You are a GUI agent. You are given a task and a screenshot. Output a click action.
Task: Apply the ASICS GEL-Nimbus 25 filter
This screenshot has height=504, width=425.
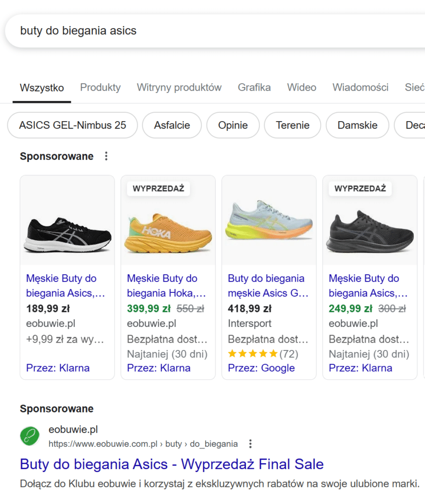72,125
